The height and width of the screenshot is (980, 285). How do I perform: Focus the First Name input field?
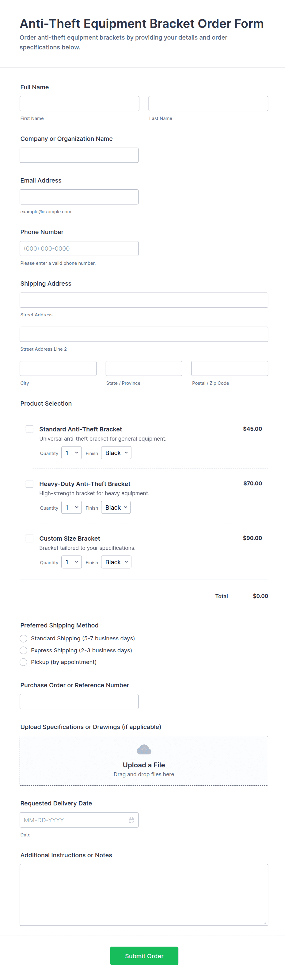pyautogui.click(x=79, y=103)
